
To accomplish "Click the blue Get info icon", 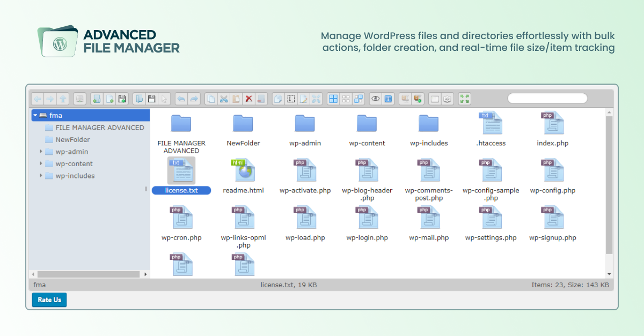I will [388, 99].
